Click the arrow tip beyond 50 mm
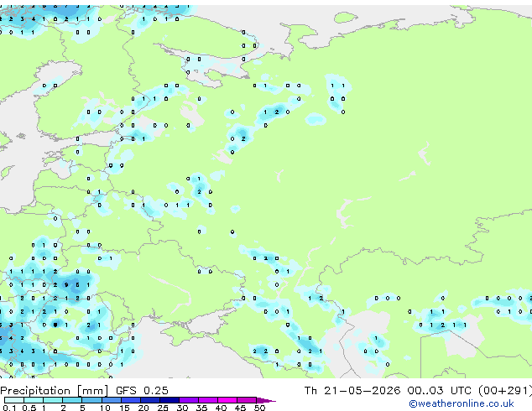 266,400
